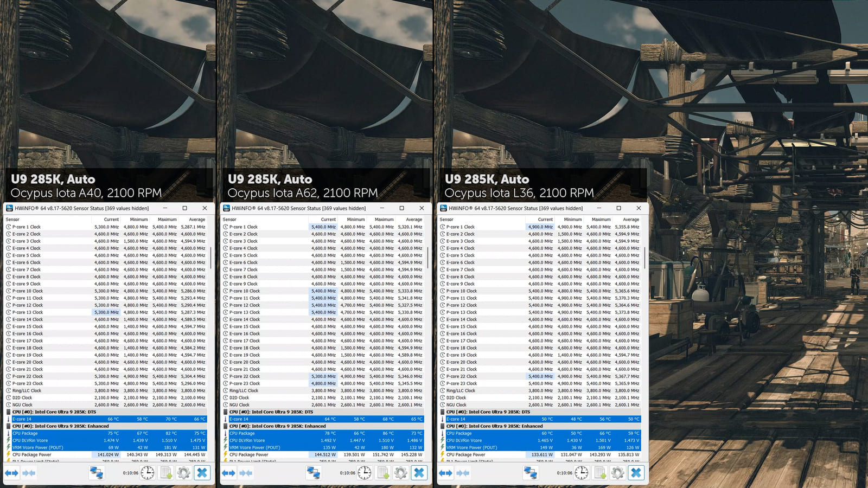Click HWiNFO title bar app icon in A62 window
This screenshot has height=488, width=868.
click(226, 208)
